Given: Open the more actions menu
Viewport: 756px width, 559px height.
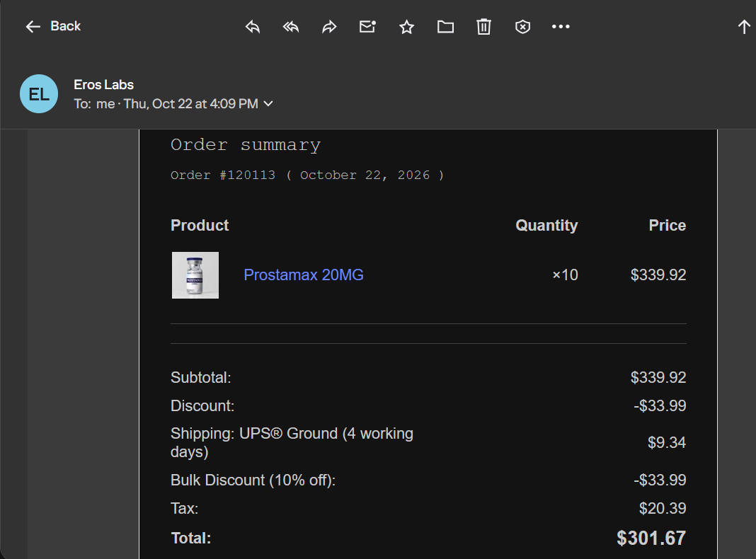Looking at the screenshot, I should point(561,26).
